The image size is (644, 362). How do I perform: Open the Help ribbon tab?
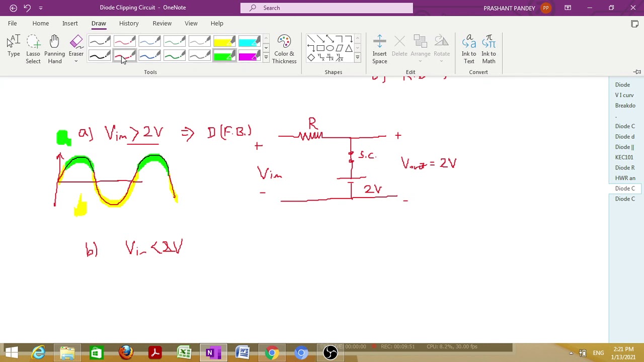(217, 23)
